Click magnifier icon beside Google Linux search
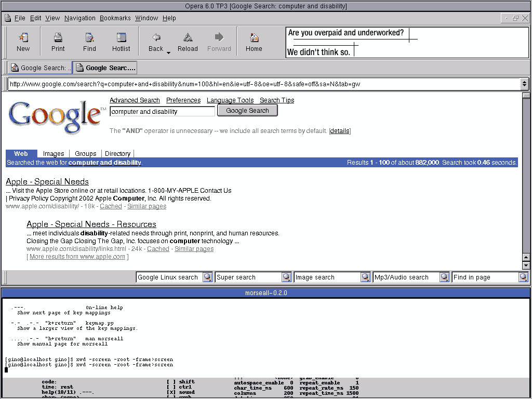Image resolution: width=532 pixels, height=399 pixels. click(x=207, y=277)
